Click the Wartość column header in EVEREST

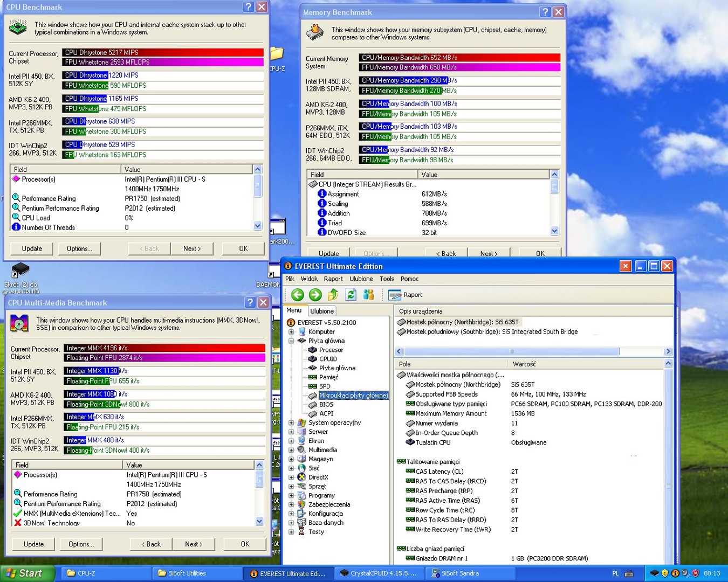pos(586,364)
